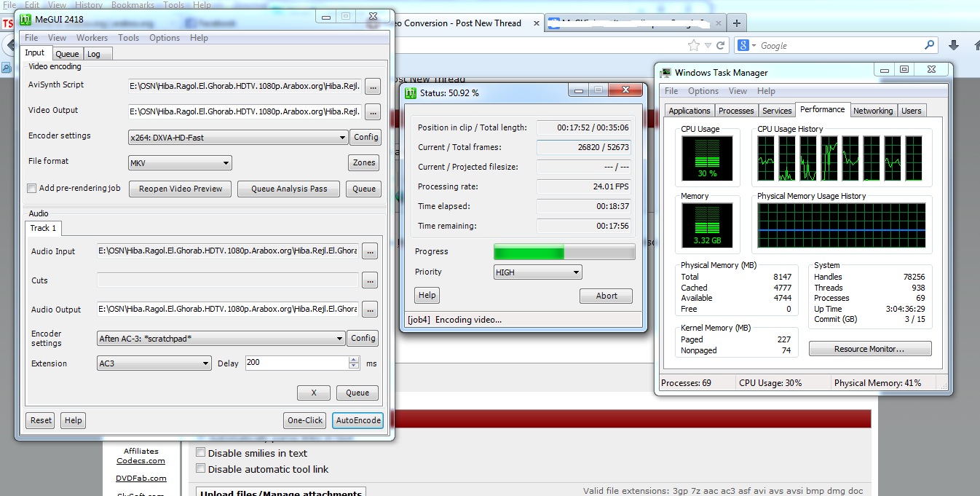Click the Delay input field

(x=297, y=363)
